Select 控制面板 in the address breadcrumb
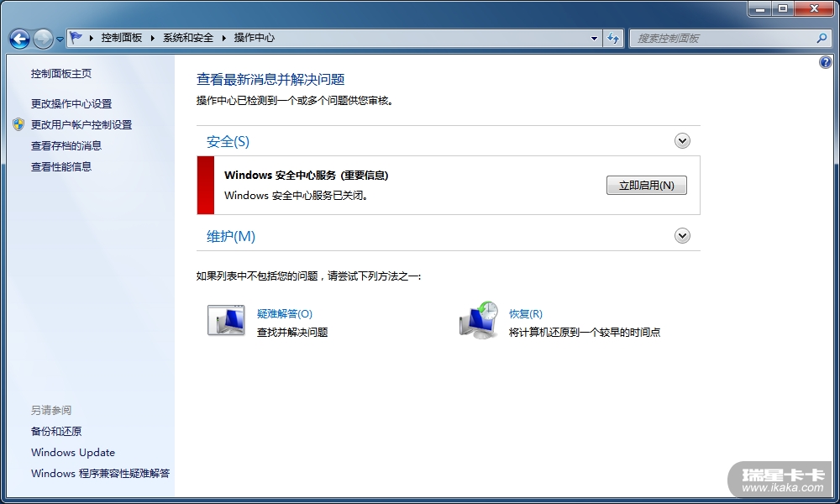840x504 pixels. point(122,38)
